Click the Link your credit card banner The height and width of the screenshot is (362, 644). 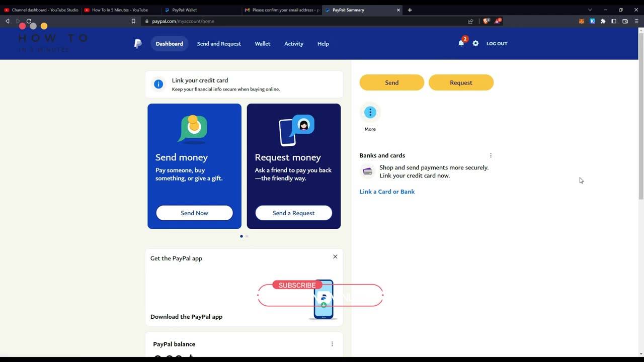[244, 84]
